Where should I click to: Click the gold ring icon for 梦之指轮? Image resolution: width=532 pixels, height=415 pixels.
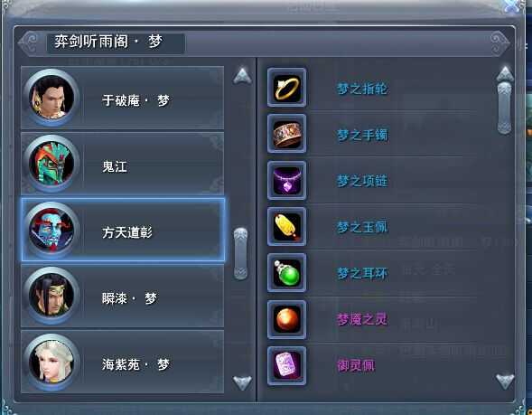pos(286,88)
